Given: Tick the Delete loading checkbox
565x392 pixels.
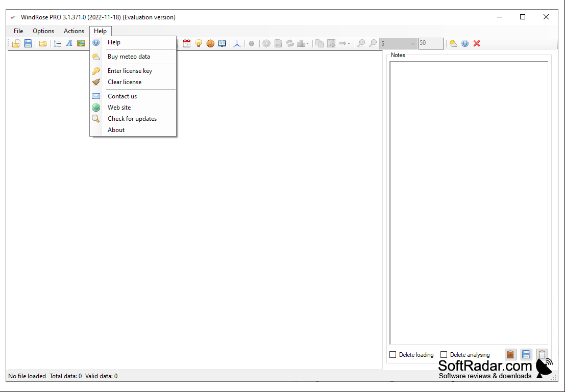Looking at the screenshot, I should [393, 355].
